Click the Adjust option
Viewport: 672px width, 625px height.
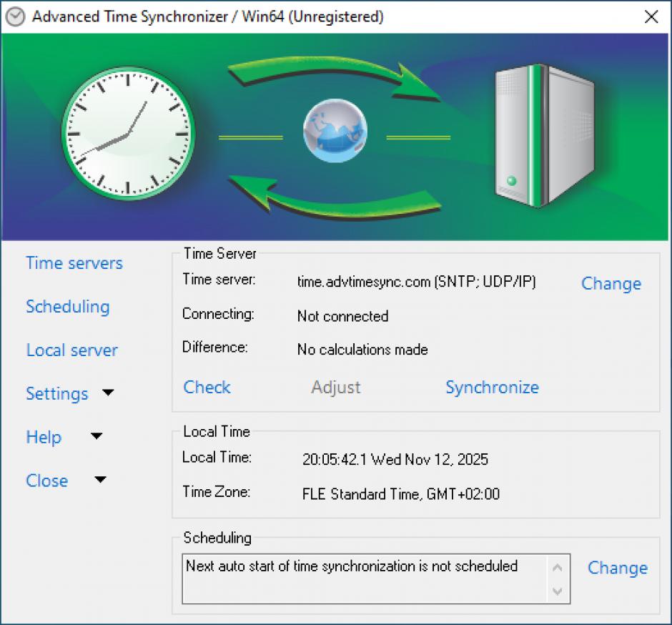tap(335, 387)
